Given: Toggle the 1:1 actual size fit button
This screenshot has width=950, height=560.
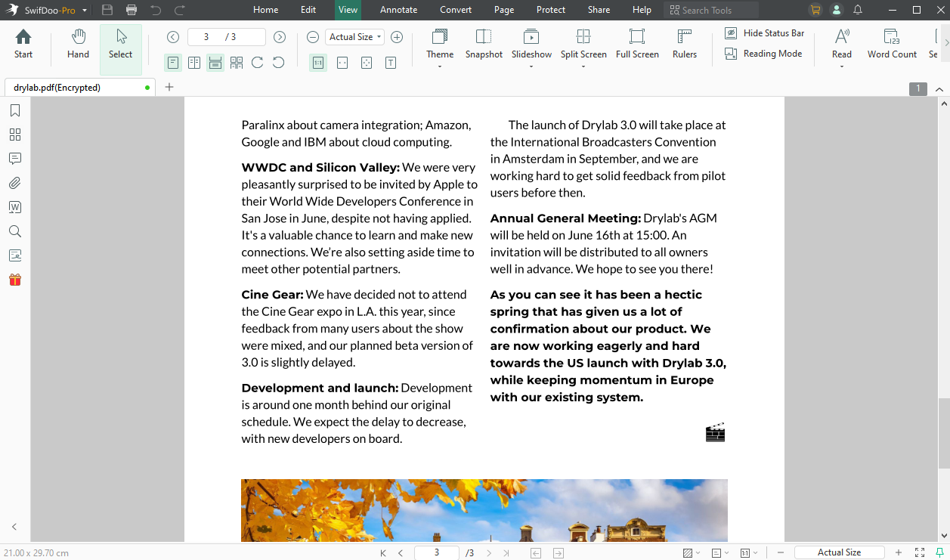Looking at the screenshot, I should (x=318, y=63).
